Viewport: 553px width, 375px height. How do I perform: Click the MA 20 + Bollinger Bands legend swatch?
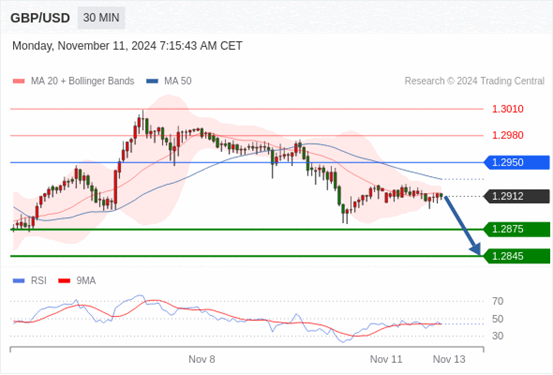pos(19,81)
